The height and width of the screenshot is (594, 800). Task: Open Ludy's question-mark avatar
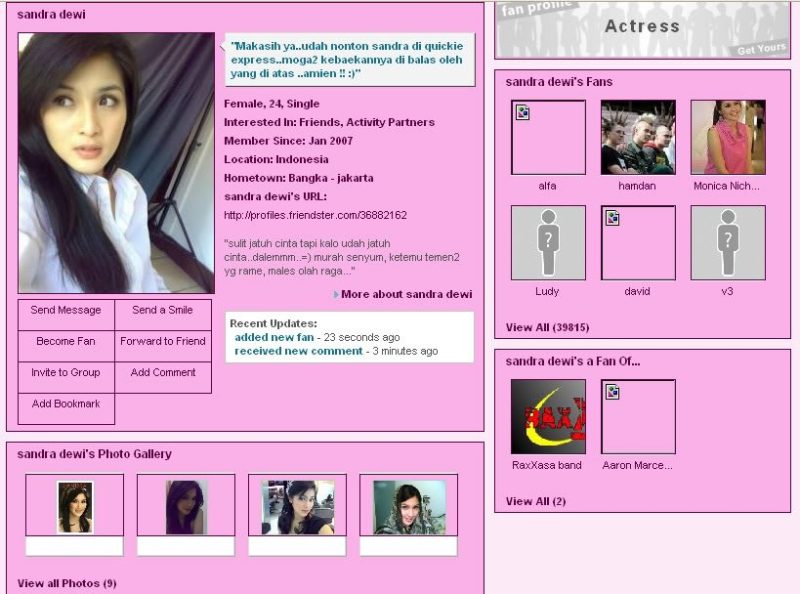[548, 240]
